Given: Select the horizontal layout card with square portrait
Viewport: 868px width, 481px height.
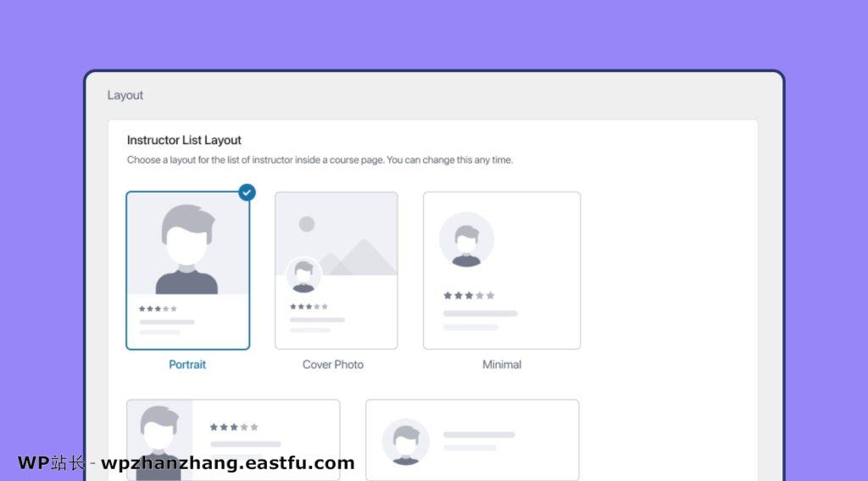Looking at the screenshot, I should click(x=233, y=440).
